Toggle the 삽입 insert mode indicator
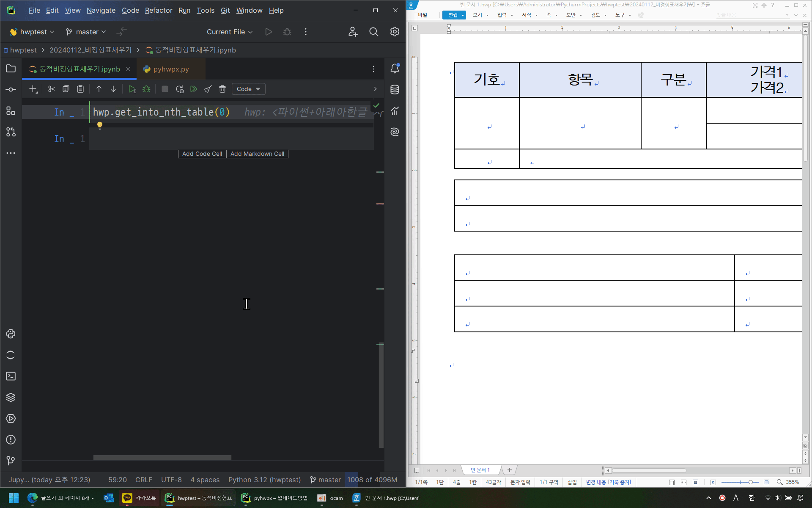 pos(572,482)
